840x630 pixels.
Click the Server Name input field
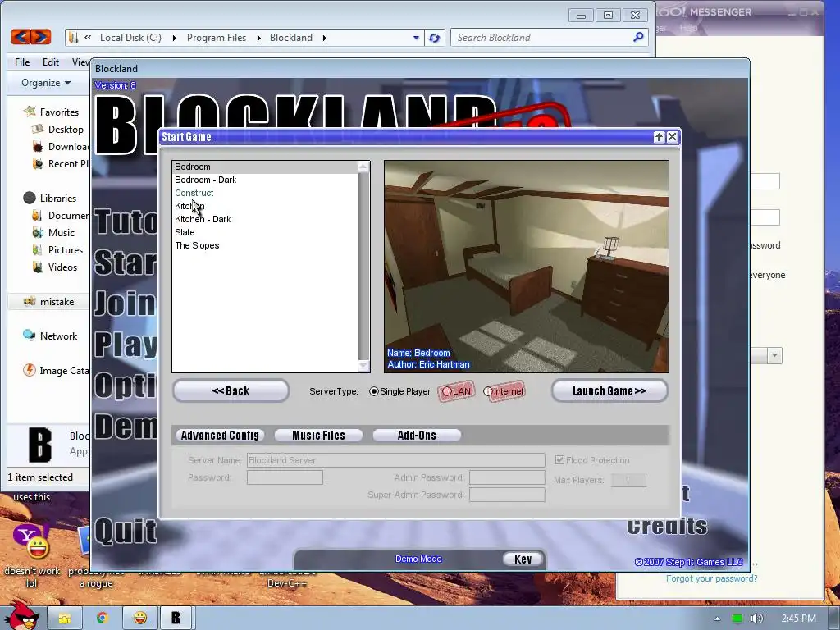pyautogui.click(x=396, y=460)
